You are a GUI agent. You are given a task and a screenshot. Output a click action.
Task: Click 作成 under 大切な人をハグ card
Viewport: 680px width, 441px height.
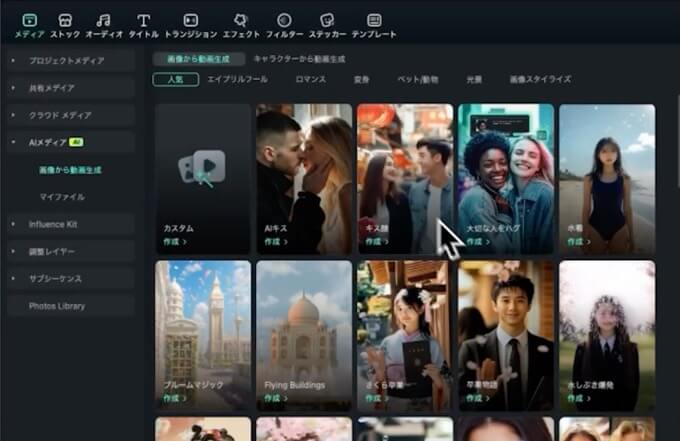478,242
